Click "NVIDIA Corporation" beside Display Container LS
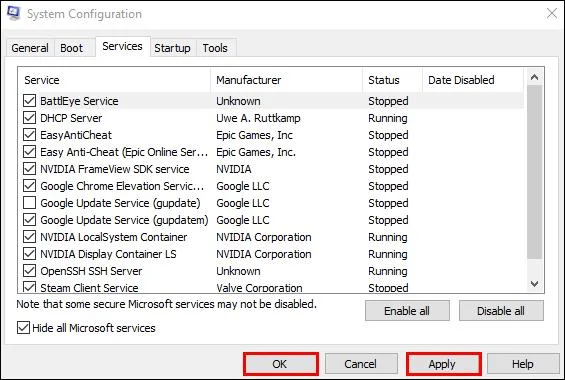Viewport: 565px width, 380px height. 264,254
